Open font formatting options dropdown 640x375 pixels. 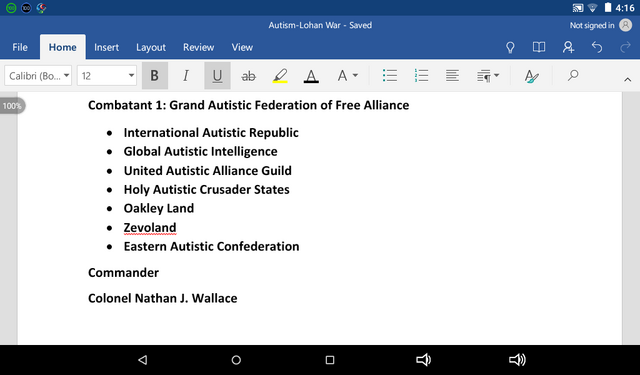[x=347, y=75]
